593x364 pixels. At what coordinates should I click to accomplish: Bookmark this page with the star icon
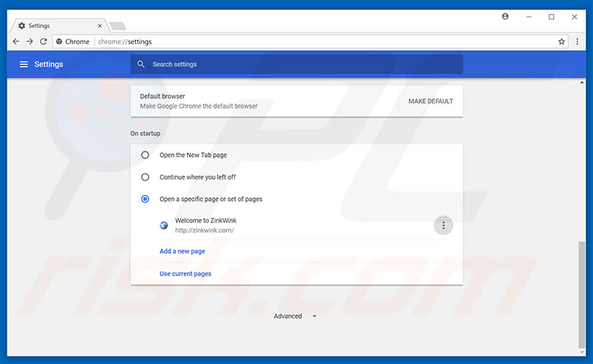click(x=561, y=41)
